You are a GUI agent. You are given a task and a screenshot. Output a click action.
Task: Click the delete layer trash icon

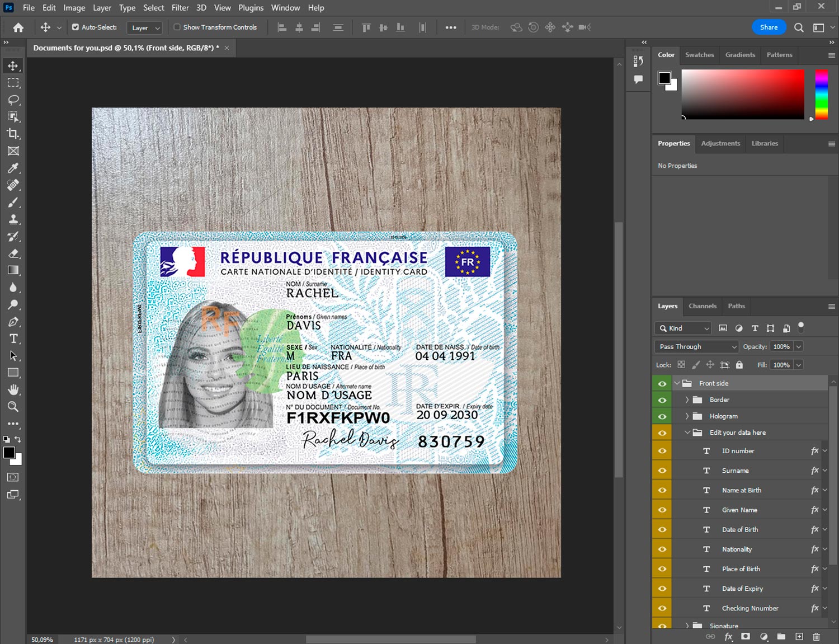pos(816,637)
